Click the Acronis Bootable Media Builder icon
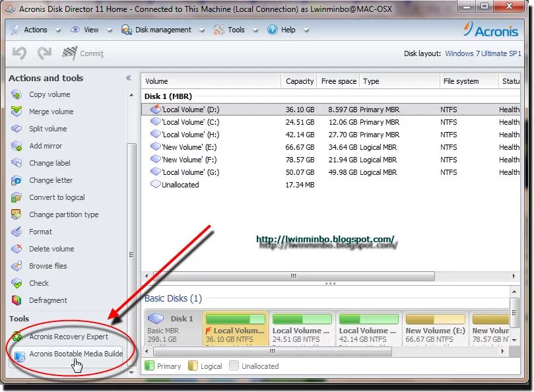This screenshot has height=392, width=534. pyautogui.click(x=19, y=356)
